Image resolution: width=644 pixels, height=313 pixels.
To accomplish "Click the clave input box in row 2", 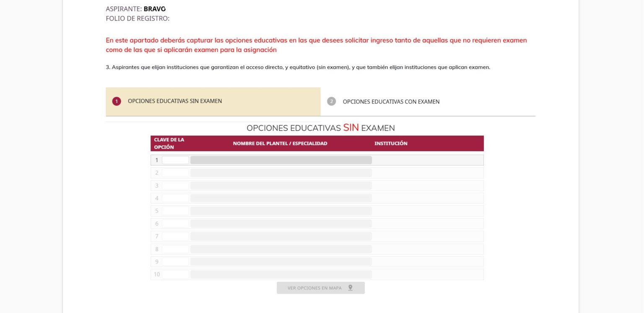I will [x=176, y=172].
